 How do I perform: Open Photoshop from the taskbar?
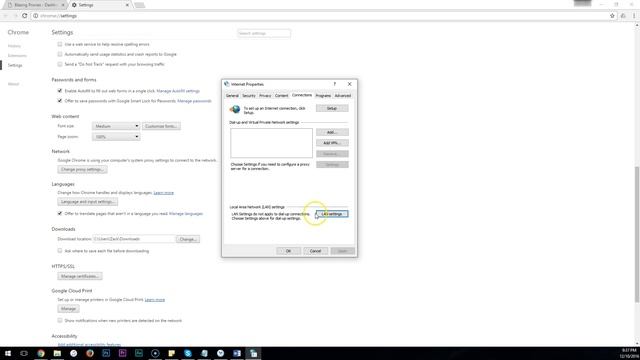coord(106,353)
